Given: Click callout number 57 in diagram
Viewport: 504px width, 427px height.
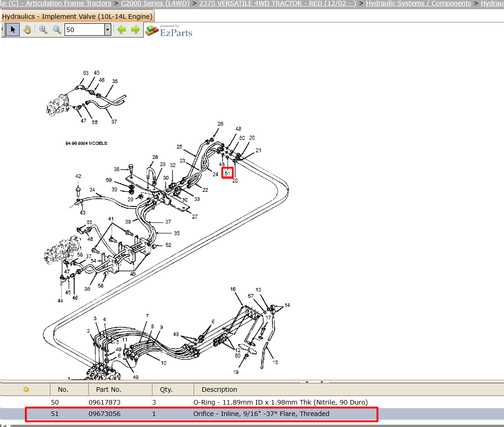Looking at the screenshot, I should point(251,296).
